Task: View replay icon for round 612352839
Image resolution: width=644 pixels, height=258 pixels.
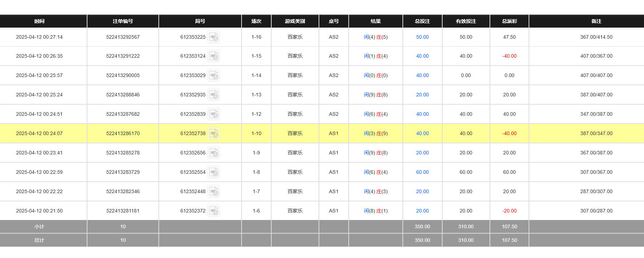Action: 214,114
